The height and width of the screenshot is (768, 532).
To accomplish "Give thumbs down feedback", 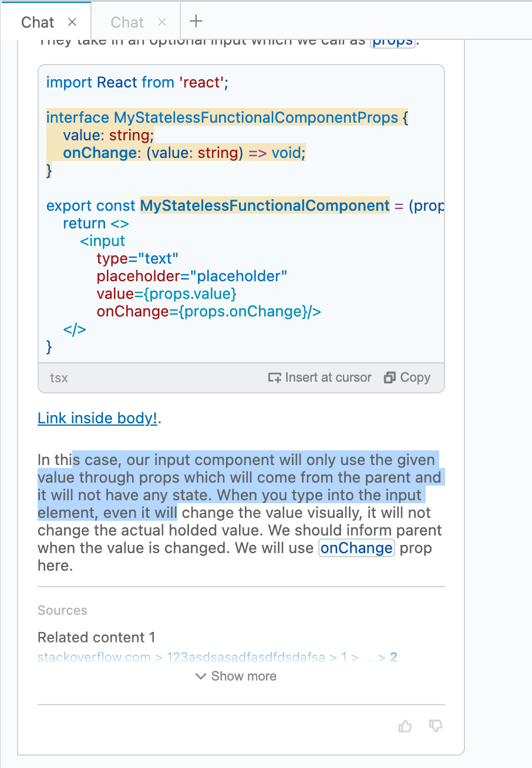I will pyautogui.click(x=435, y=726).
